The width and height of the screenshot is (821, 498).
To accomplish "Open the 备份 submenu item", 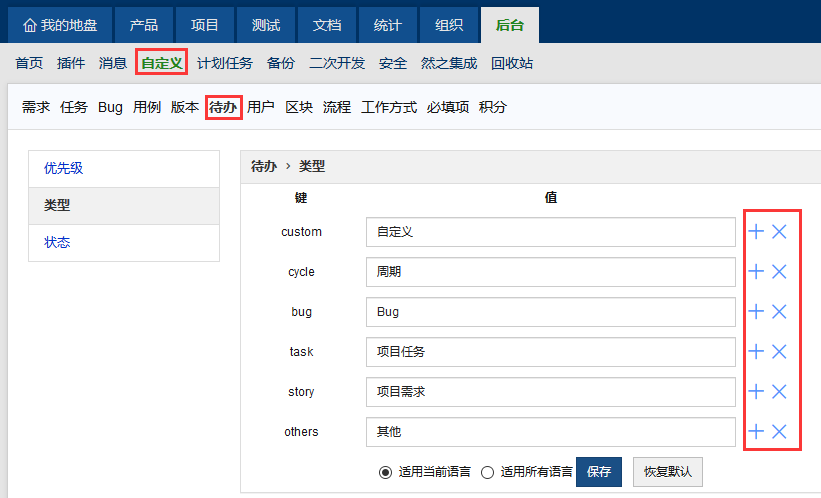I will [x=281, y=63].
